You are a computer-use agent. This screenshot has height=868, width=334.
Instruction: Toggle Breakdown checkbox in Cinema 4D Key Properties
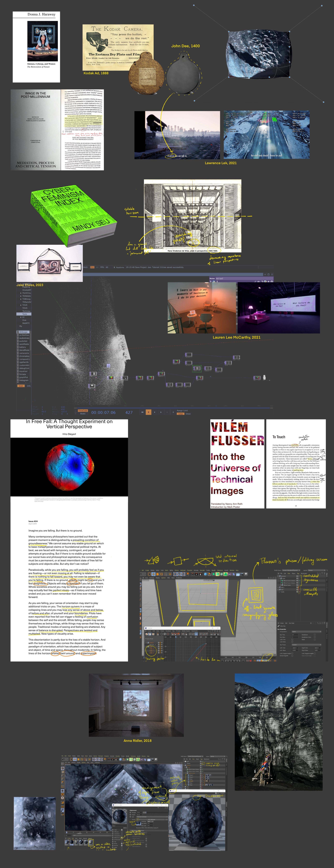point(315,635)
